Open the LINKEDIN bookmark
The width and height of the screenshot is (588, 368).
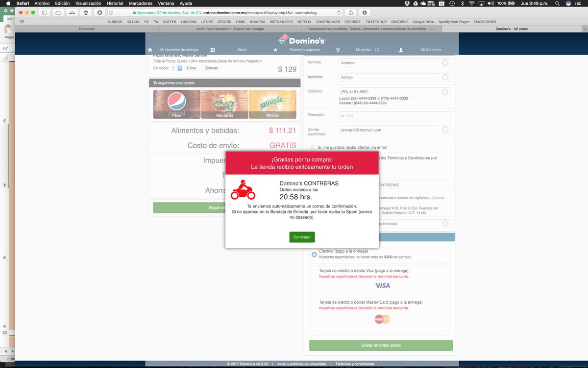click(189, 22)
